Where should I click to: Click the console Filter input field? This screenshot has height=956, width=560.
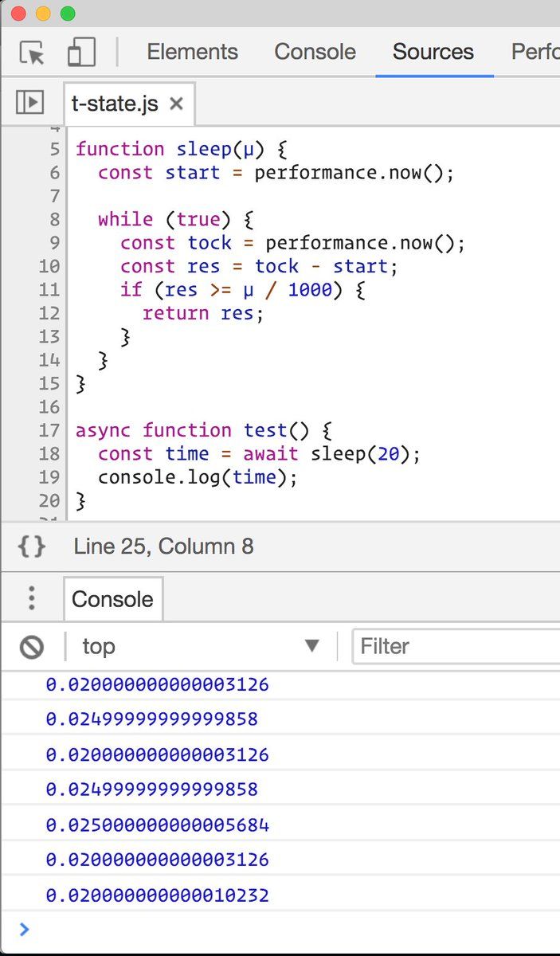(x=454, y=646)
